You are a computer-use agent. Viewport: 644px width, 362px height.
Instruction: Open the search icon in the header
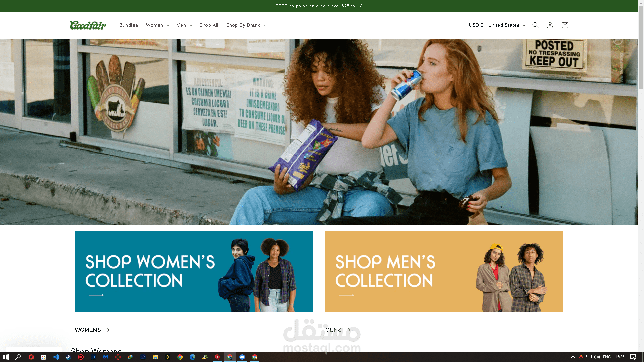535,25
